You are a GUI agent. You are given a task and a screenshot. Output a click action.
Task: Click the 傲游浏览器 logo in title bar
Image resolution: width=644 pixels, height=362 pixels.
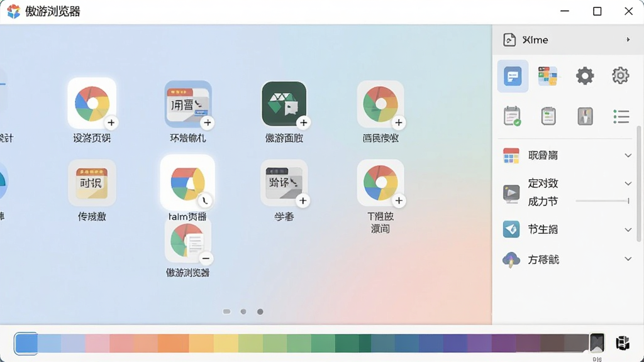click(14, 11)
